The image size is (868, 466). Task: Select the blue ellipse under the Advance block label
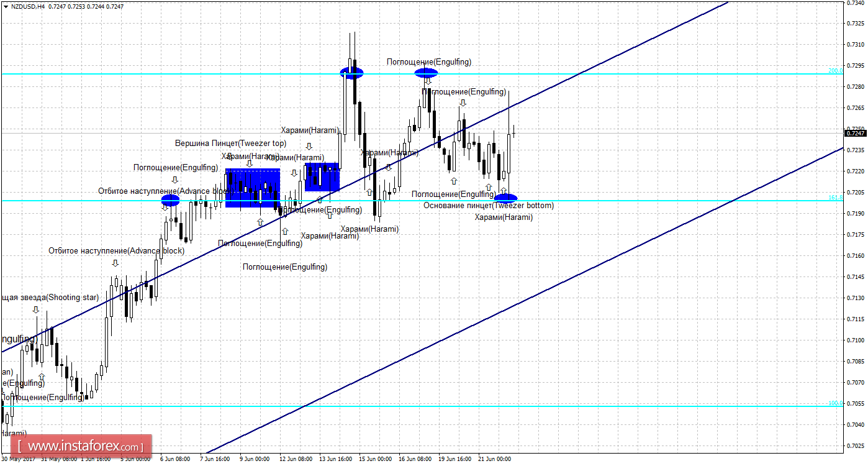tap(170, 200)
